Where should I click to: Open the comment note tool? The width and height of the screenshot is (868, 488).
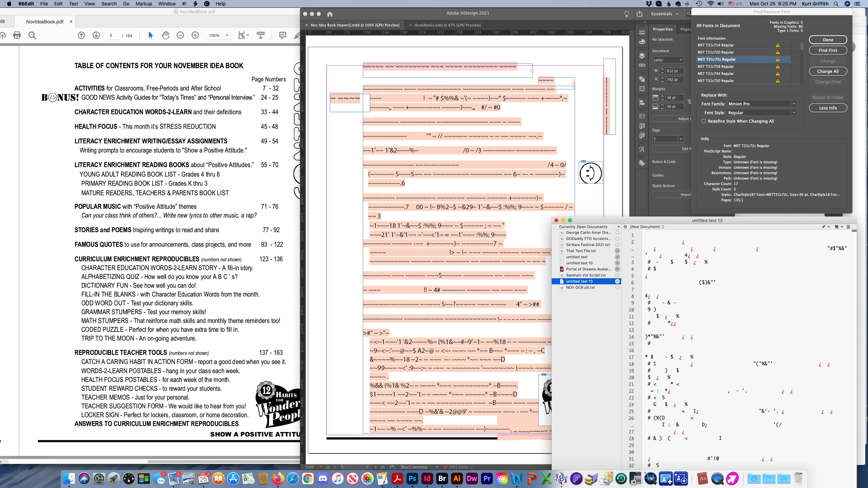coord(282,35)
